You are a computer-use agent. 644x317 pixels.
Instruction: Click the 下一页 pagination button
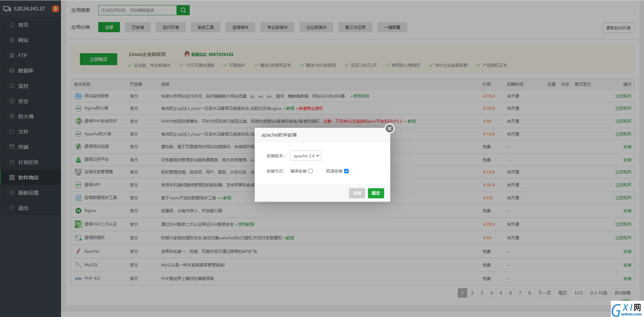tap(544, 293)
